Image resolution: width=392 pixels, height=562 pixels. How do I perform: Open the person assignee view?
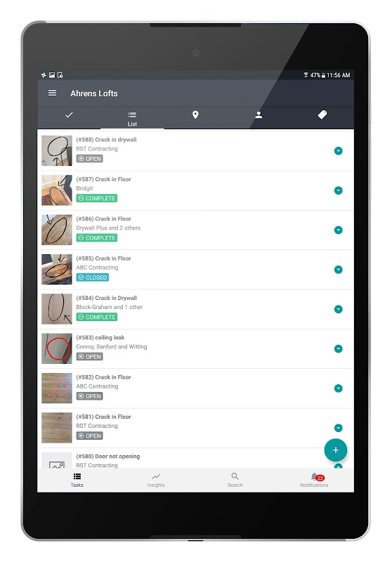pos(259,115)
